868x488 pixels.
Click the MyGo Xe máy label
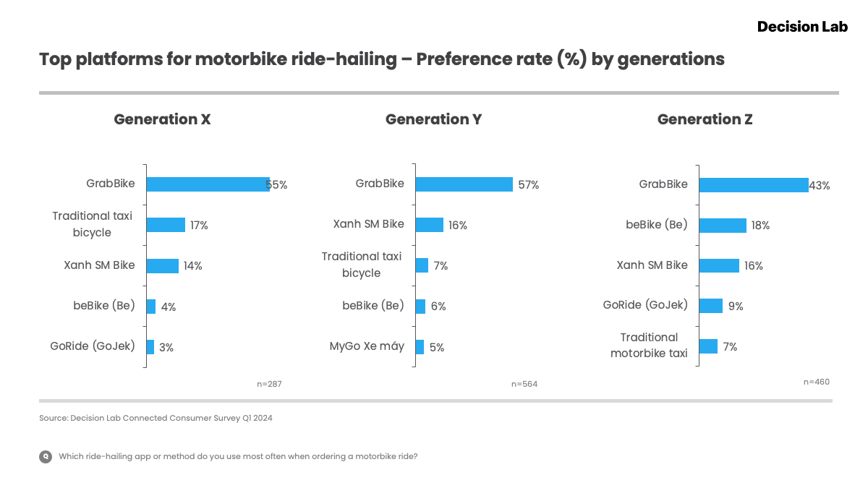(367, 346)
